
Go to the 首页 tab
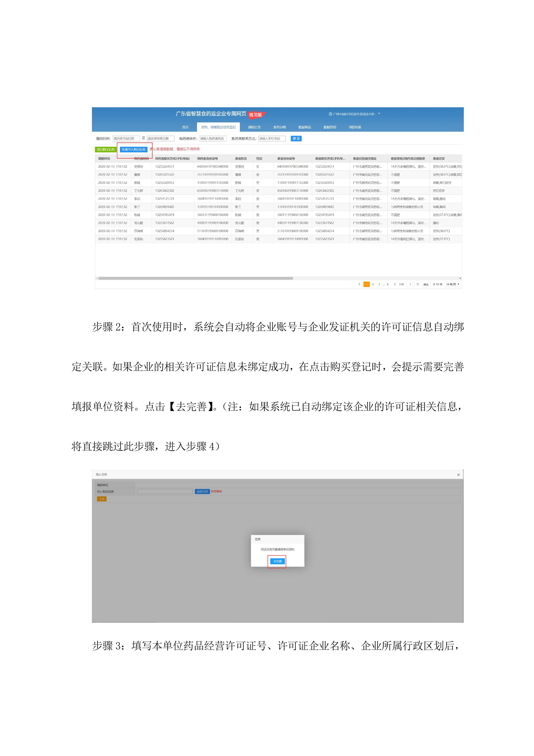pos(186,127)
